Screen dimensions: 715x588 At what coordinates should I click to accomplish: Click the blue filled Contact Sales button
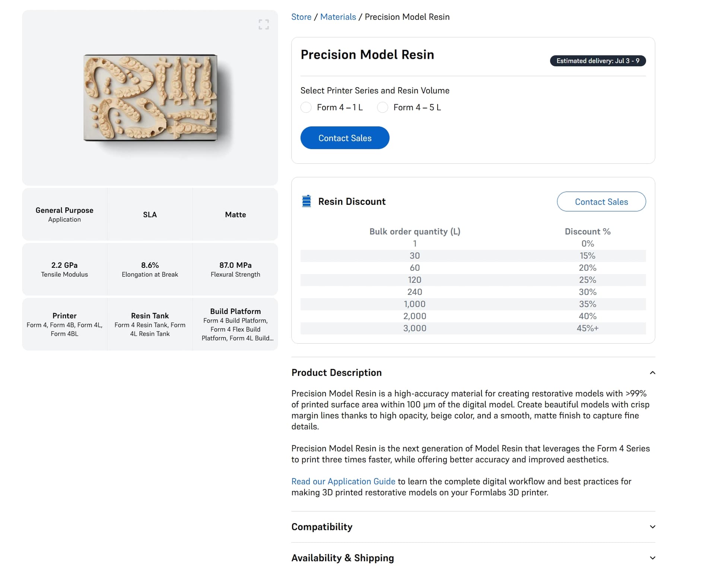345,138
